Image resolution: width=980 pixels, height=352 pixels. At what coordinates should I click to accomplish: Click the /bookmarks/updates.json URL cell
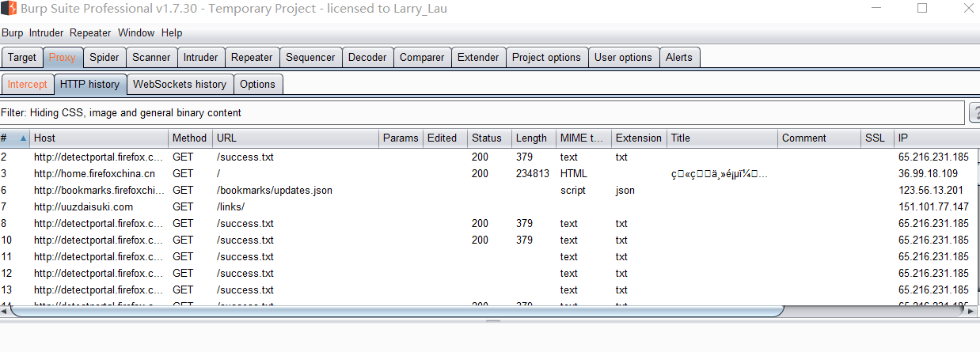tap(275, 190)
